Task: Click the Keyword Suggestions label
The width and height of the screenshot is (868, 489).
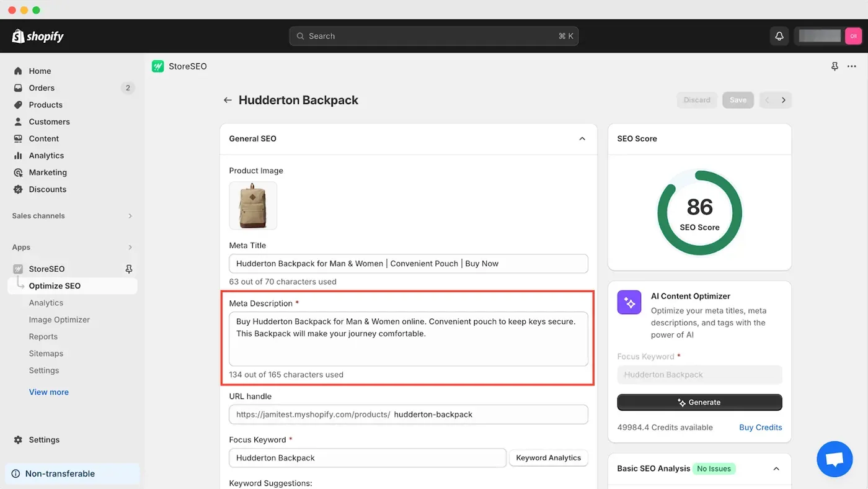Action: [x=270, y=483]
